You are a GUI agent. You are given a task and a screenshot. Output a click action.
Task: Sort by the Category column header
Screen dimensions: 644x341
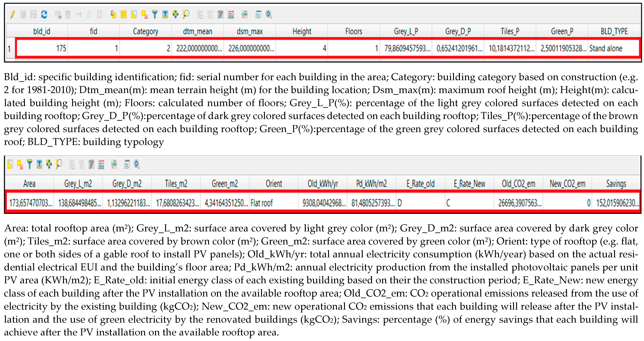(x=146, y=31)
